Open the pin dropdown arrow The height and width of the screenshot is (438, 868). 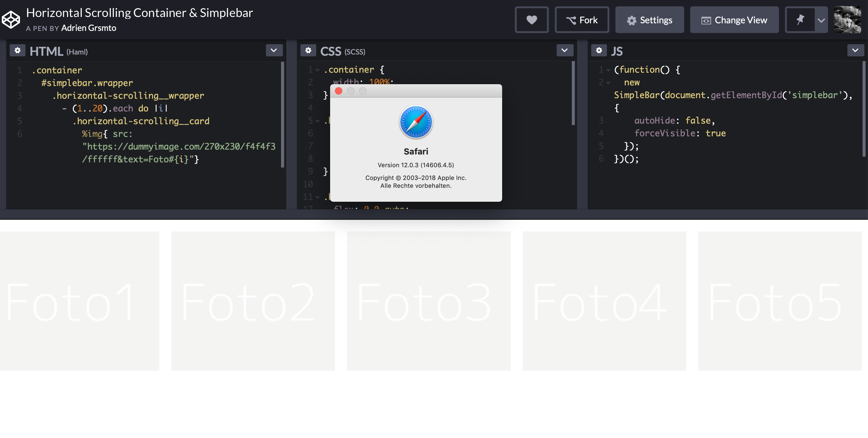821,20
